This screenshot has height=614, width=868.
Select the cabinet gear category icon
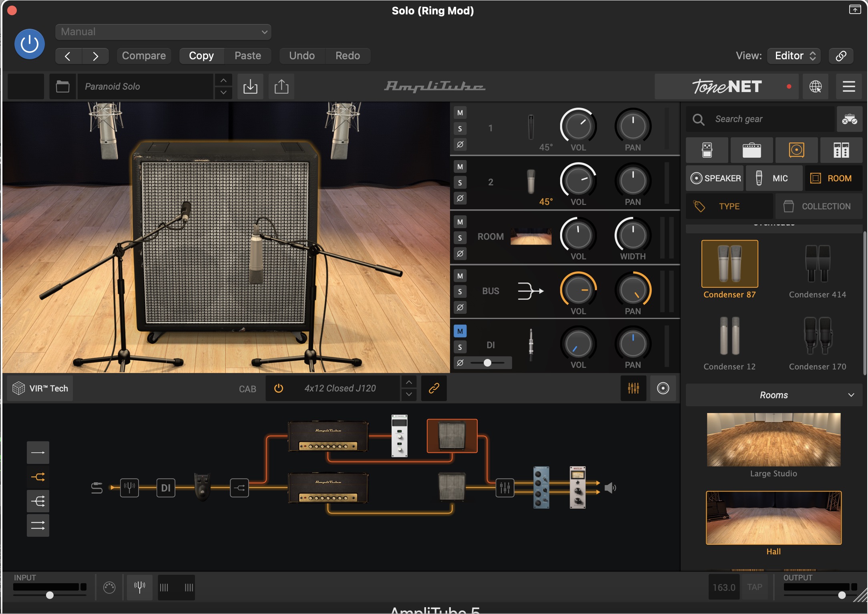(797, 150)
